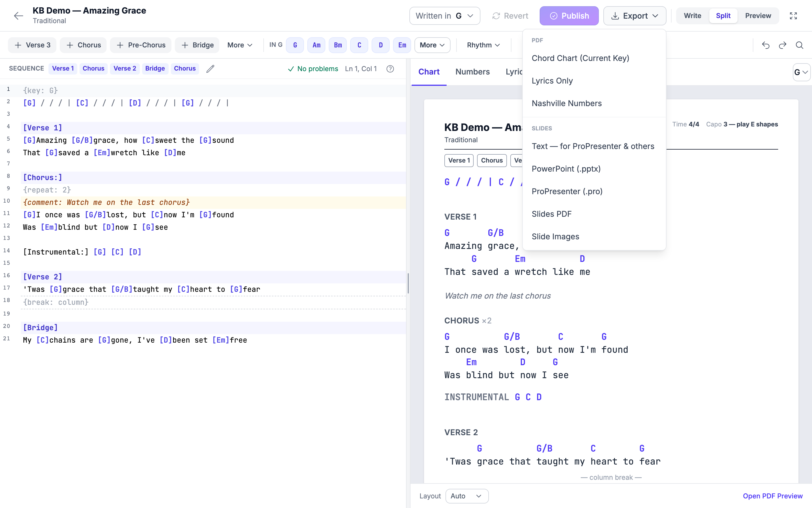Open the preview key G dropdown
Image resolution: width=812 pixels, height=508 pixels.
point(801,72)
